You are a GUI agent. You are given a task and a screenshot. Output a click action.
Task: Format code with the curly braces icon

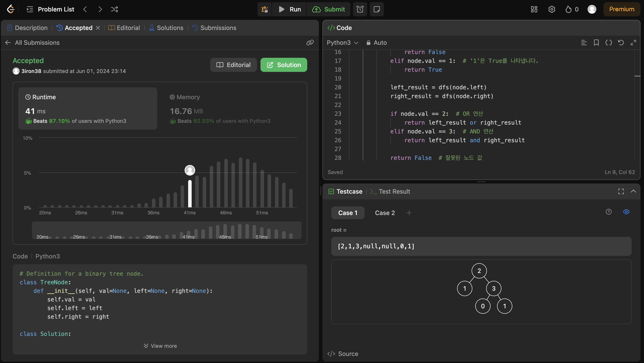[608, 43]
